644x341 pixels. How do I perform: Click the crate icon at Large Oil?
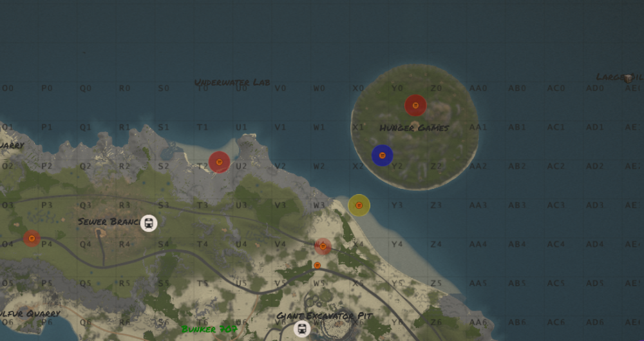click(628, 78)
